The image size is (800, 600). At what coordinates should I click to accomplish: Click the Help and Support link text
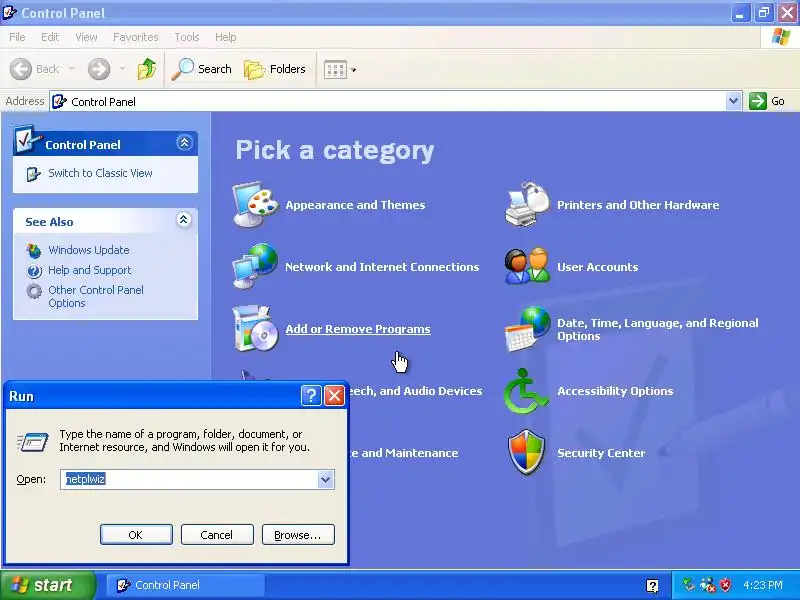coord(90,270)
